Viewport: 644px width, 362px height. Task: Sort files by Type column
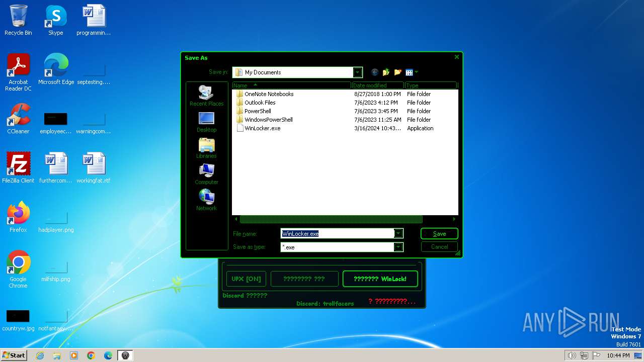[431, 85]
